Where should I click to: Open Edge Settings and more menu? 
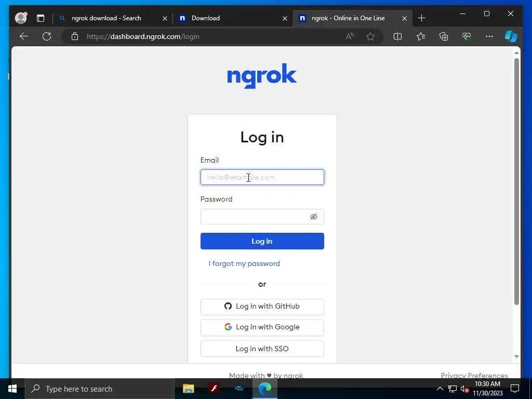click(489, 36)
